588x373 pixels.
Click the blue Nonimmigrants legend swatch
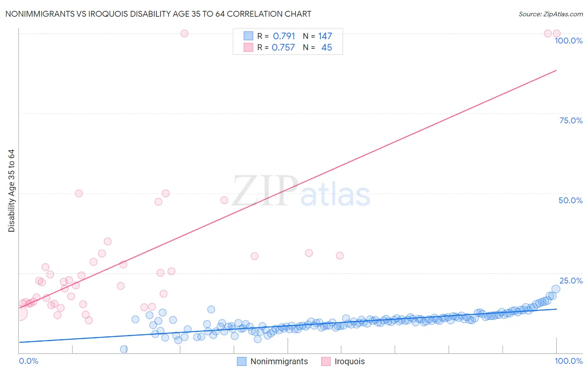pos(241,361)
